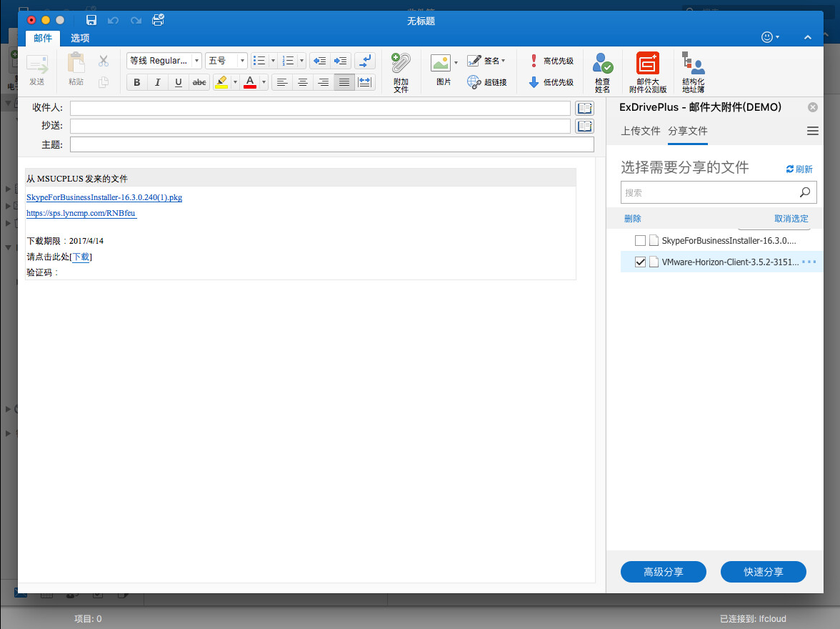Click the Undo arrow icon
Viewport: 840px width, 629px height.
(113, 21)
